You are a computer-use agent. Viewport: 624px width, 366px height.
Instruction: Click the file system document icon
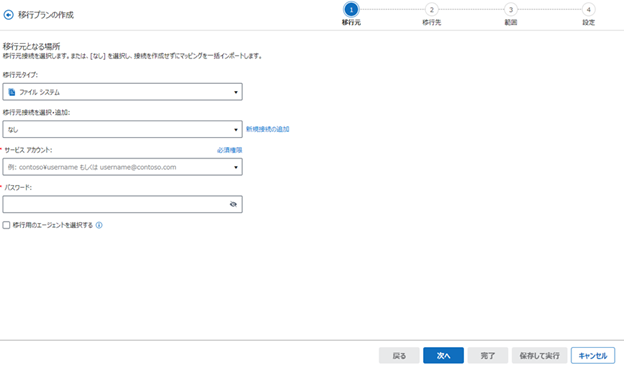pyautogui.click(x=12, y=92)
